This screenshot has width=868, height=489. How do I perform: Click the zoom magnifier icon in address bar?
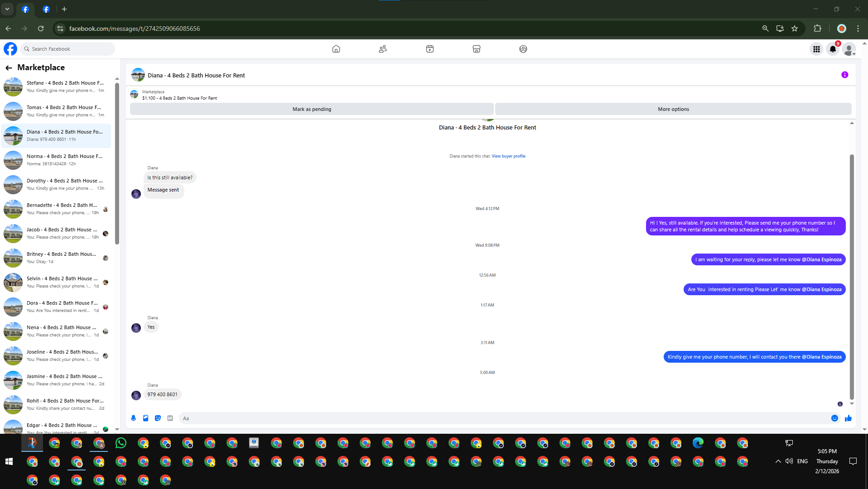pos(765,29)
